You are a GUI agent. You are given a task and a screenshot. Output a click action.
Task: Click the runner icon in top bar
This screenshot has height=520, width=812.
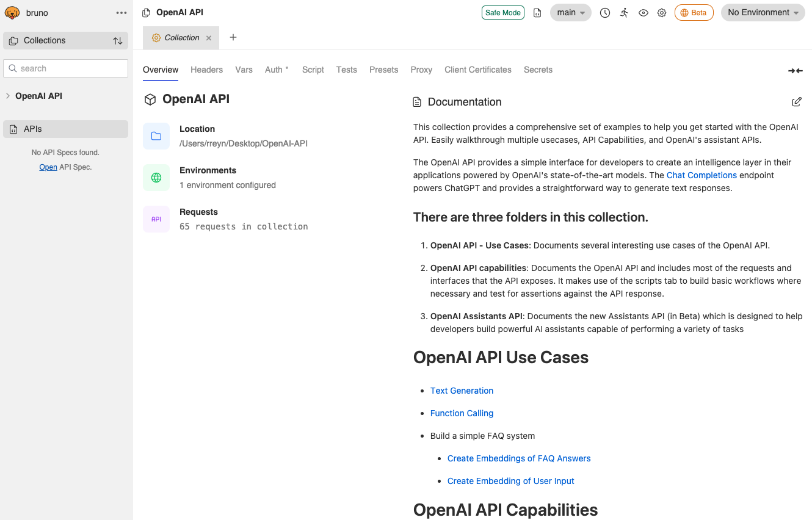pos(624,12)
